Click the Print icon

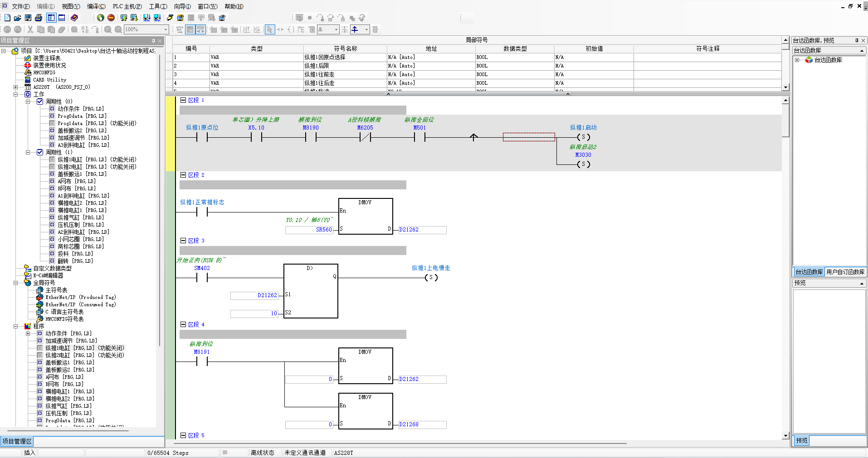(x=39, y=18)
